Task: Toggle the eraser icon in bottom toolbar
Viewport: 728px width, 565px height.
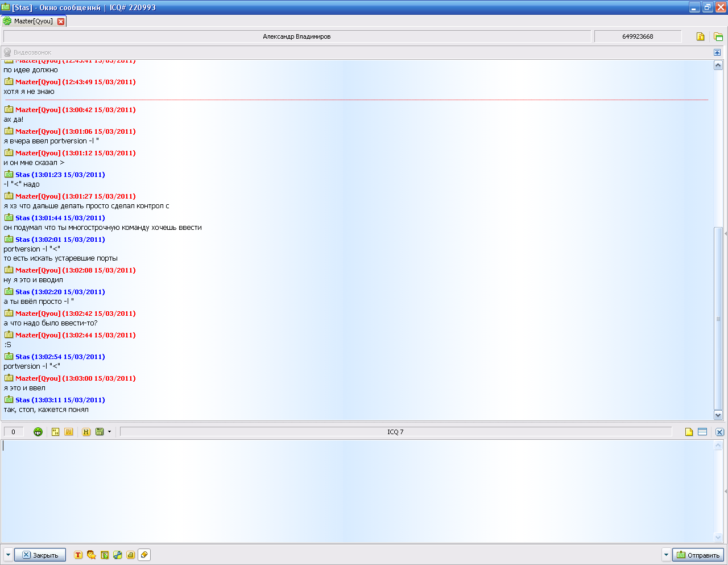Action: click(144, 555)
